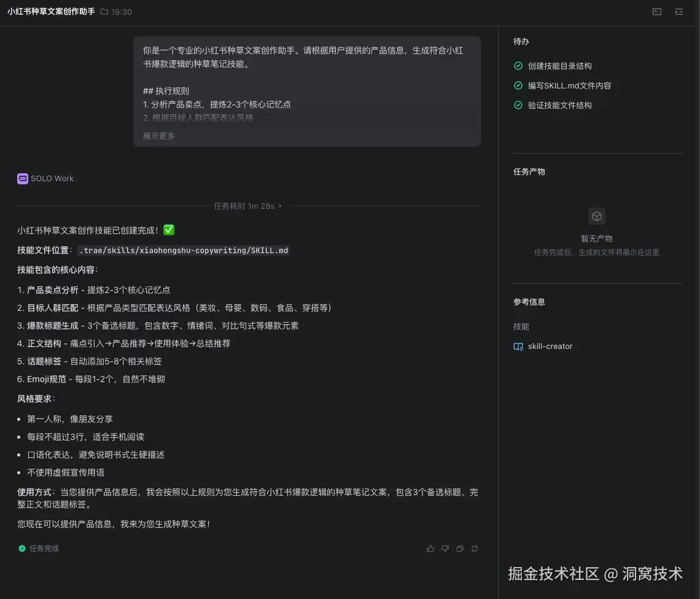The image size is (700, 599).
Task: Regenerate the response with the refresh icon
Action: [475, 549]
